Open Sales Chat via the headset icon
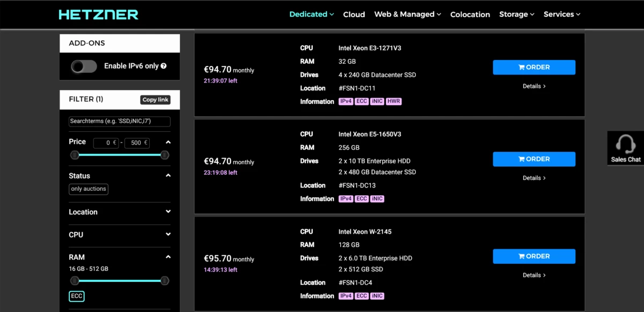Viewport: 644px width, 312px height. (625, 145)
